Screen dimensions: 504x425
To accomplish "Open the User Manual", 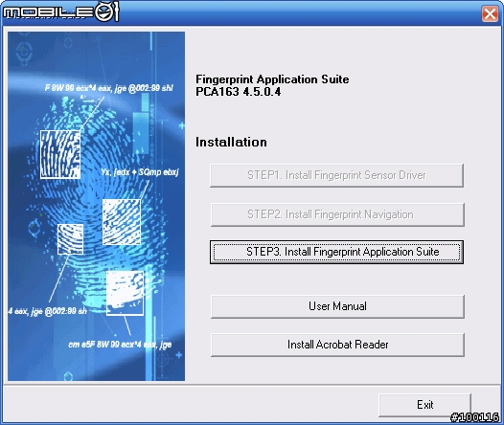I will click(x=337, y=306).
